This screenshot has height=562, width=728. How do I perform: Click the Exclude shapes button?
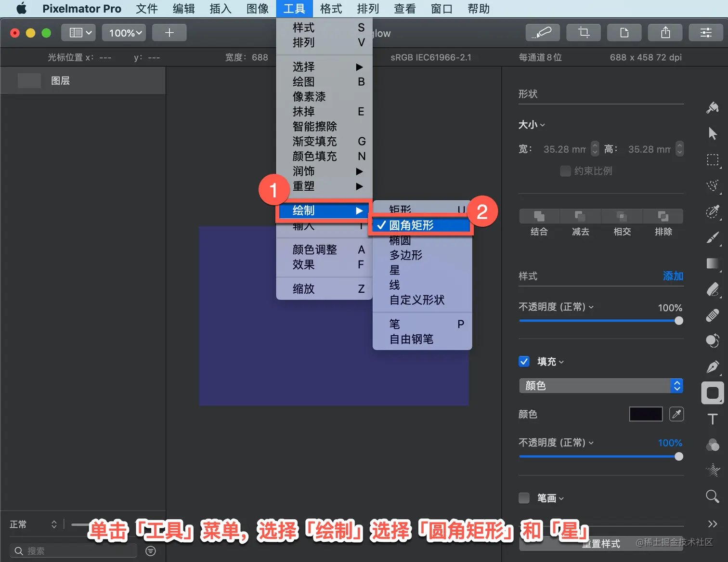coord(663,216)
